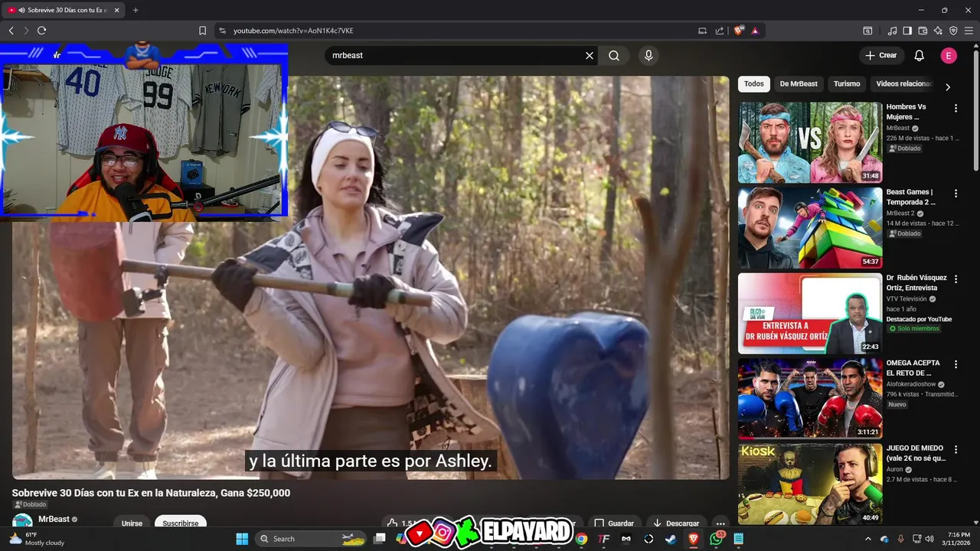Open WhatsApp from the taskbar
This screenshot has width=980, height=551.
(x=716, y=539)
